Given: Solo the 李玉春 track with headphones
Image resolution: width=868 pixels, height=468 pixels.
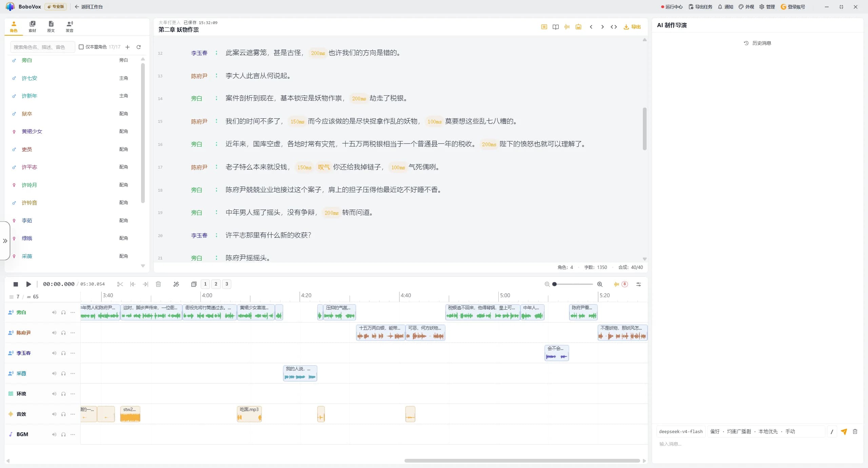Looking at the screenshot, I should (63, 353).
